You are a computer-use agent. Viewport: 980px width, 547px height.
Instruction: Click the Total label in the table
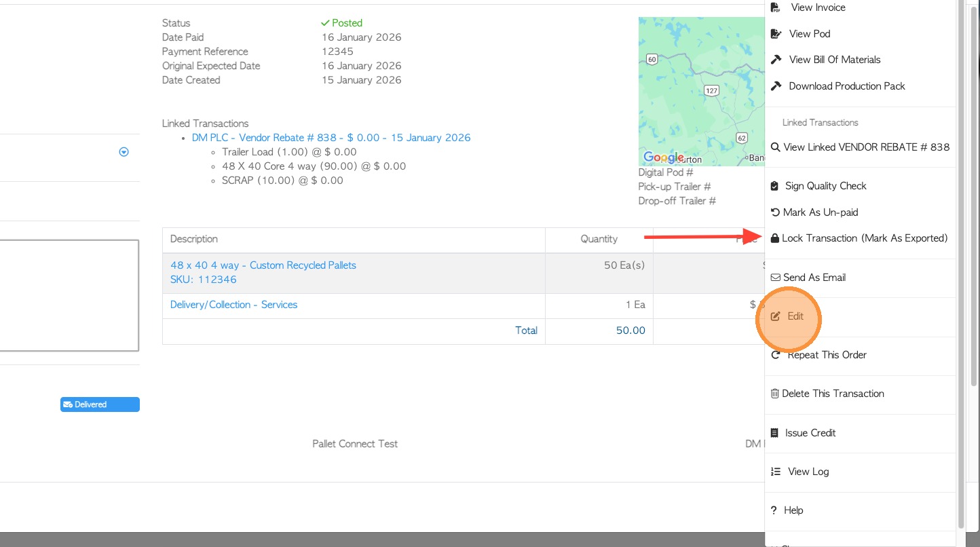point(527,331)
